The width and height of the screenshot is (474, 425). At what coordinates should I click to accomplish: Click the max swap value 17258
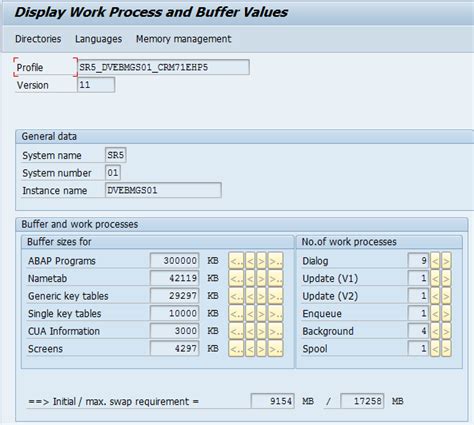pos(362,401)
